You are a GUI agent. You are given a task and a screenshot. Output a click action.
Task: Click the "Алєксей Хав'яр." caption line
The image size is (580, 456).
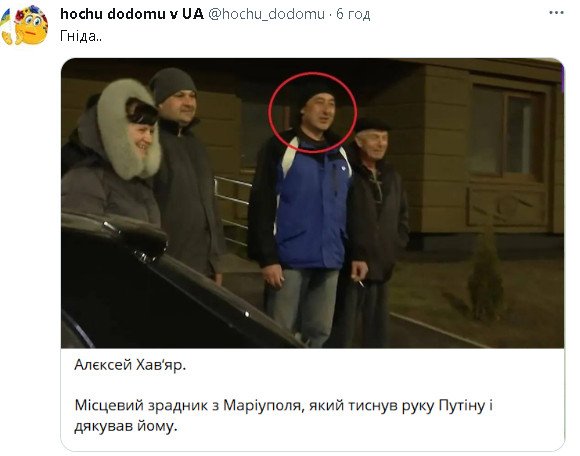click(x=130, y=365)
